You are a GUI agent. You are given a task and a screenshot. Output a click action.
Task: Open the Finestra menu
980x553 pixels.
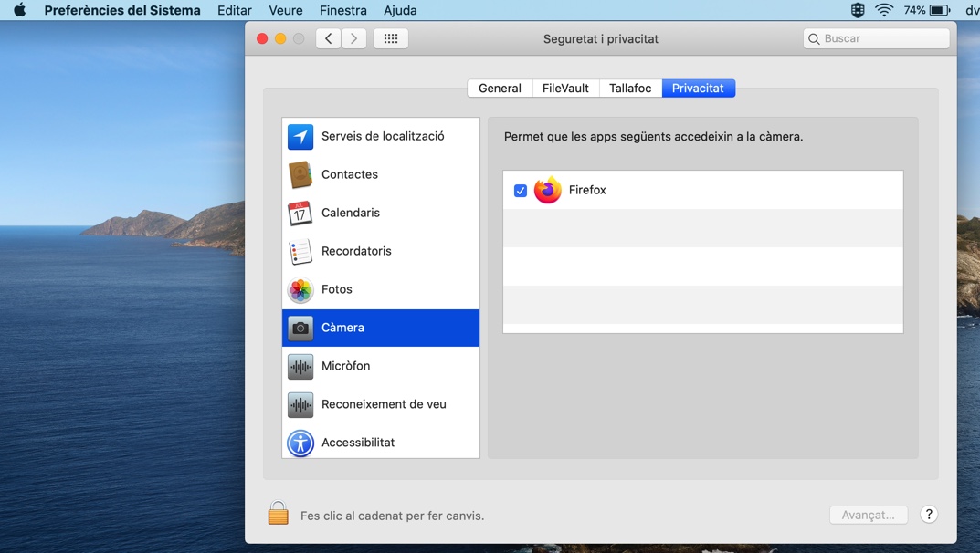click(x=342, y=11)
